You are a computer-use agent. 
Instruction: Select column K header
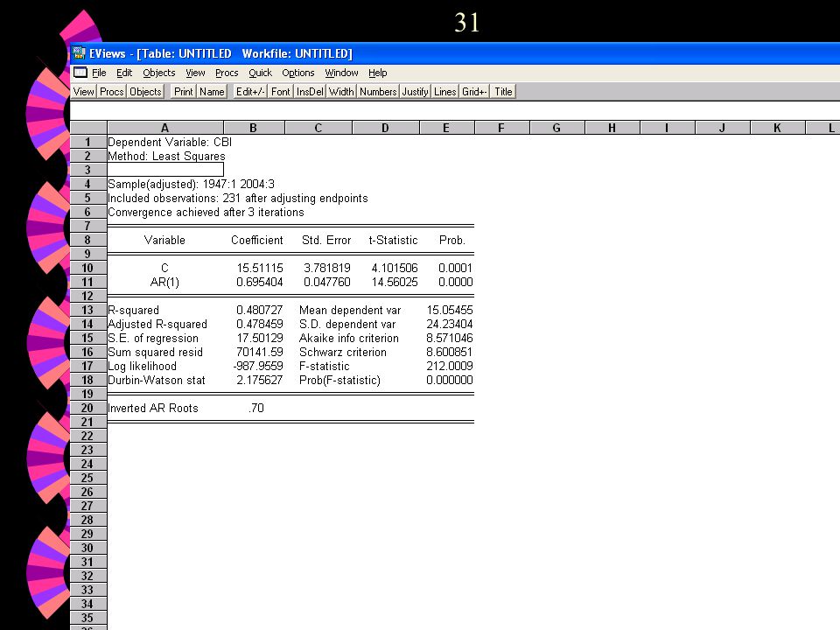click(777, 128)
